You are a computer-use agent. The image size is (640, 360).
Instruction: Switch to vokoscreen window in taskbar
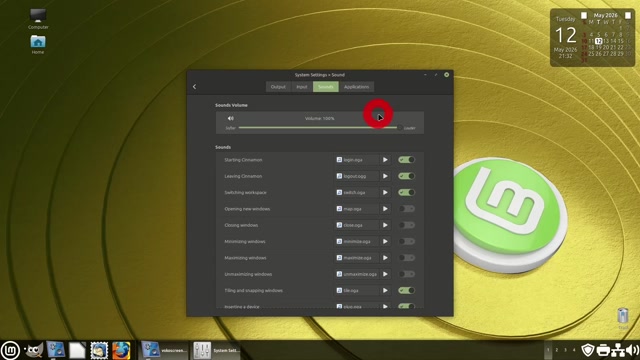[164, 350]
